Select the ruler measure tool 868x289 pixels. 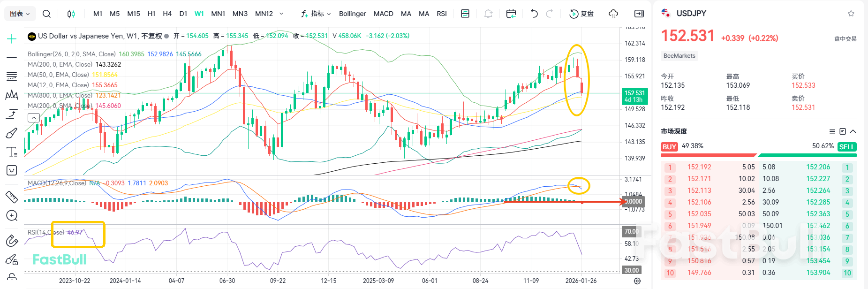12,197
